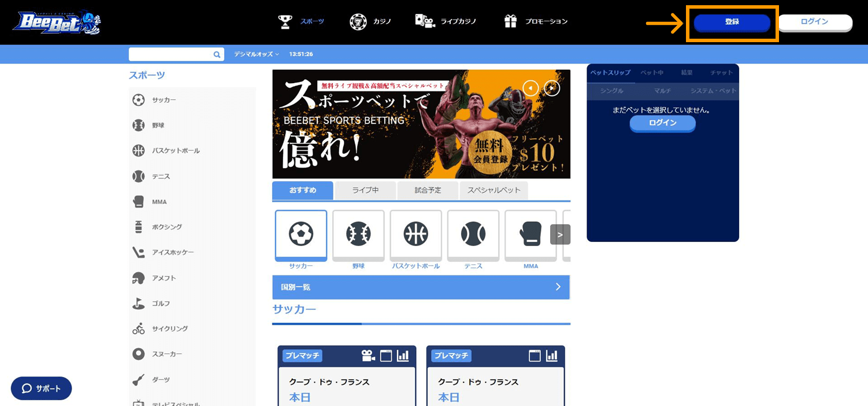The width and height of the screenshot is (868, 406).
Task: Click the サイクリング bicycle icon
Action: 139,329
